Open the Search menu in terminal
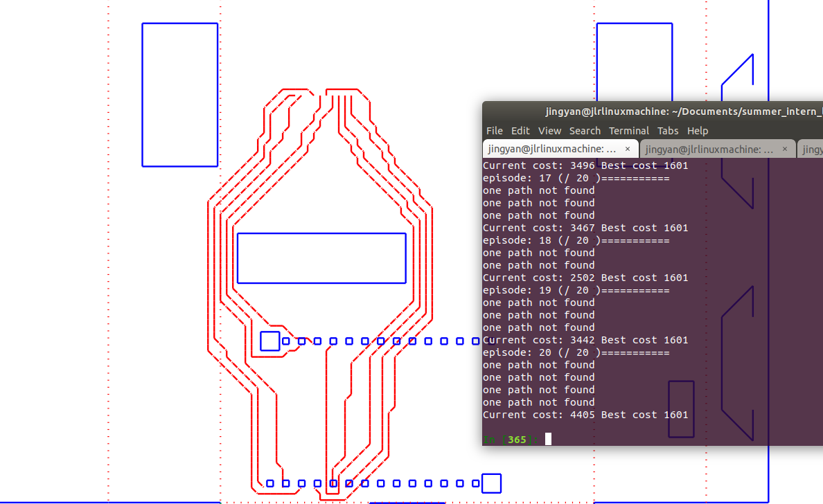 [x=585, y=131]
